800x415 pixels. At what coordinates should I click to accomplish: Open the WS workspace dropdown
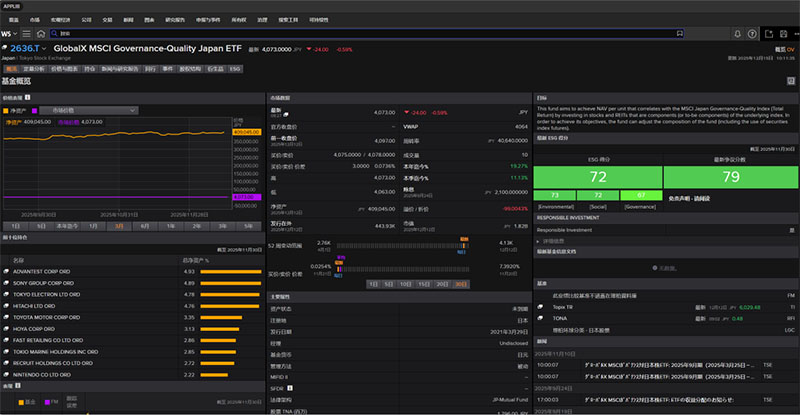point(10,33)
